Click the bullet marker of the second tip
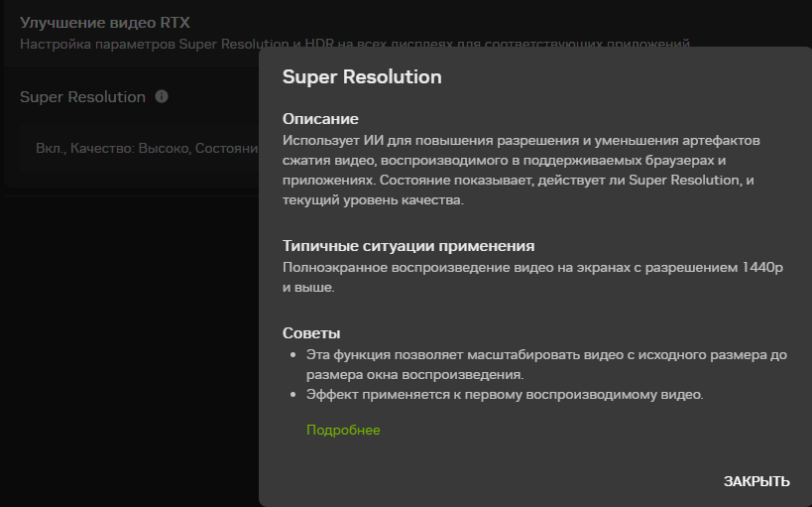 (x=292, y=395)
